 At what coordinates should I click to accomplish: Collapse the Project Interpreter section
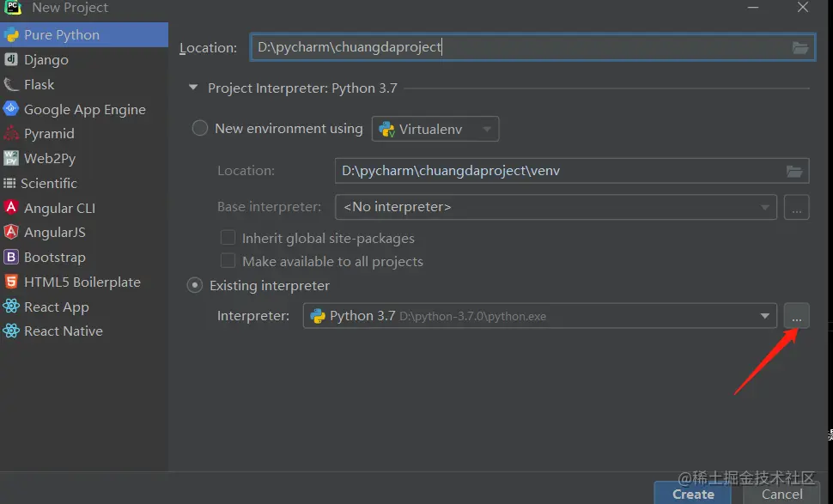[192, 88]
